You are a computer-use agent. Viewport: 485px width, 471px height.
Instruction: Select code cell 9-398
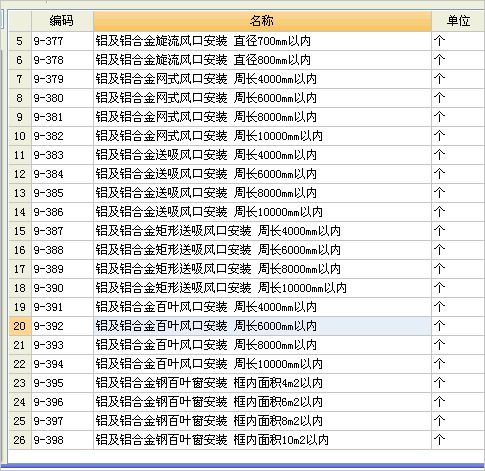[x=62, y=440]
